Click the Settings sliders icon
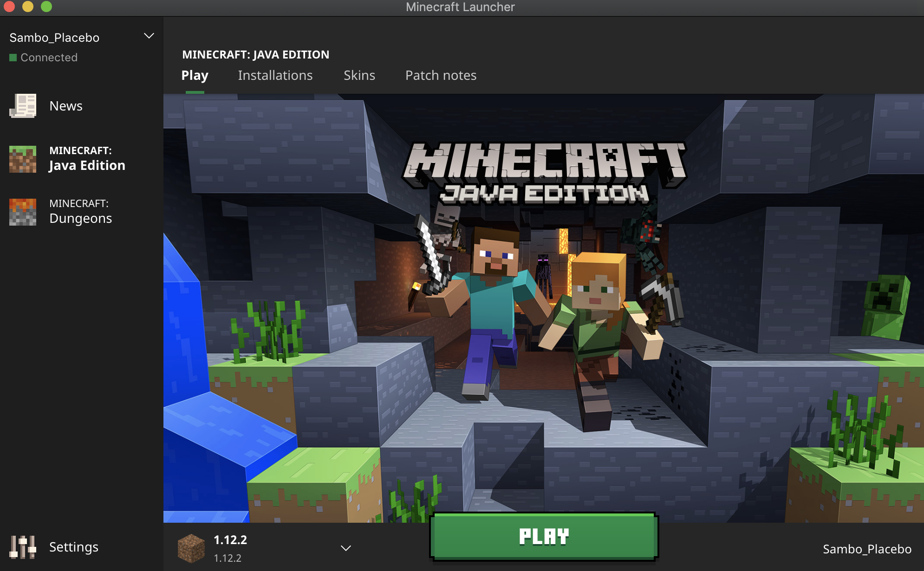 [23, 547]
